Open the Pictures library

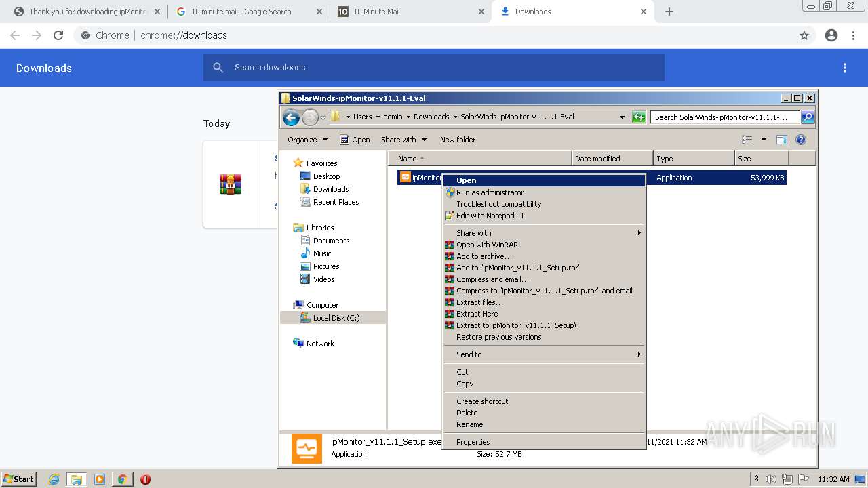pyautogui.click(x=326, y=266)
